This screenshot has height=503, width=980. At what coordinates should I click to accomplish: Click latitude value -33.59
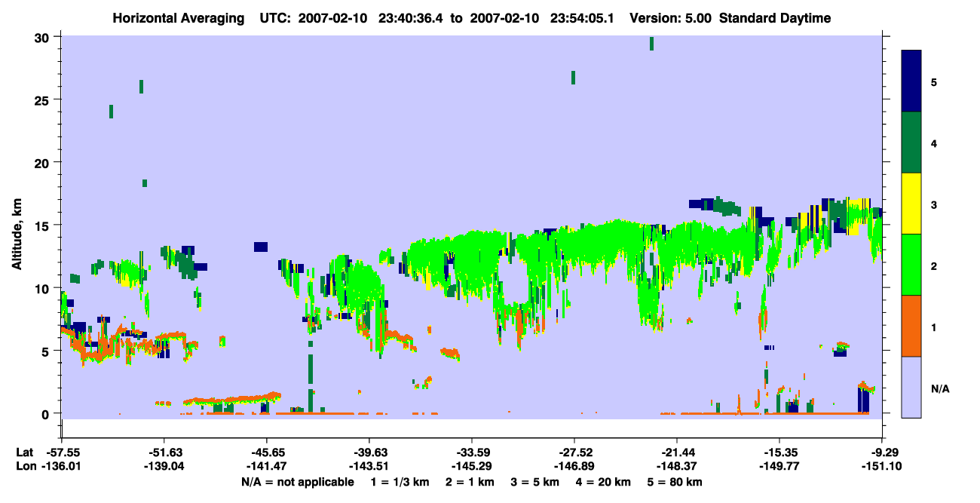click(472, 452)
